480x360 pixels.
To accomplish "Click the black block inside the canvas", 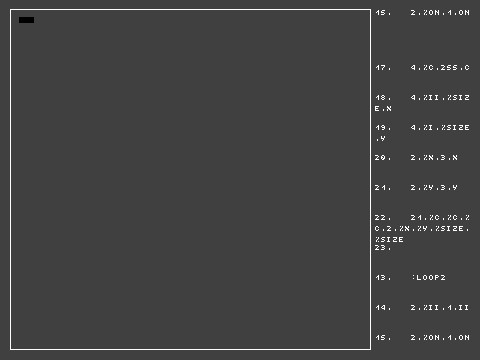I will [x=26, y=20].
